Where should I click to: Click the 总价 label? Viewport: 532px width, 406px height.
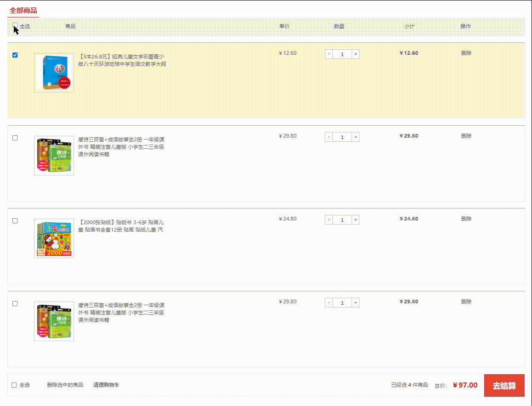(441, 386)
